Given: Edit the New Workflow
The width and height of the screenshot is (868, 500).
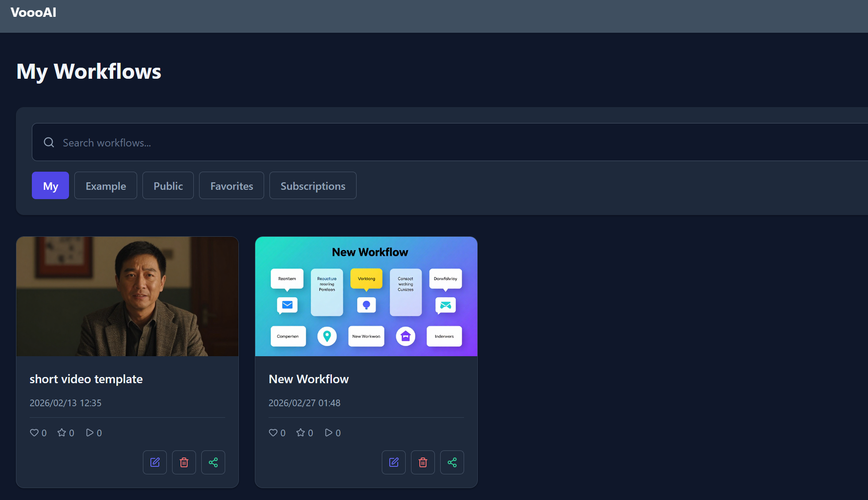Looking at the screenshot, I should pyautogui.click(x=393, y=462).
